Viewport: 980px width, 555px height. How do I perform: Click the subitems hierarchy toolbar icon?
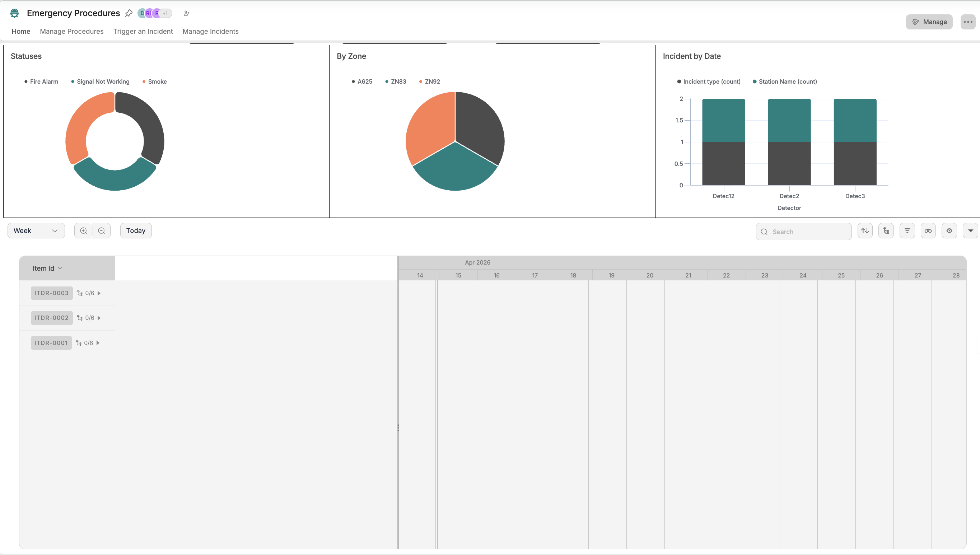click(x=886, y=230)
